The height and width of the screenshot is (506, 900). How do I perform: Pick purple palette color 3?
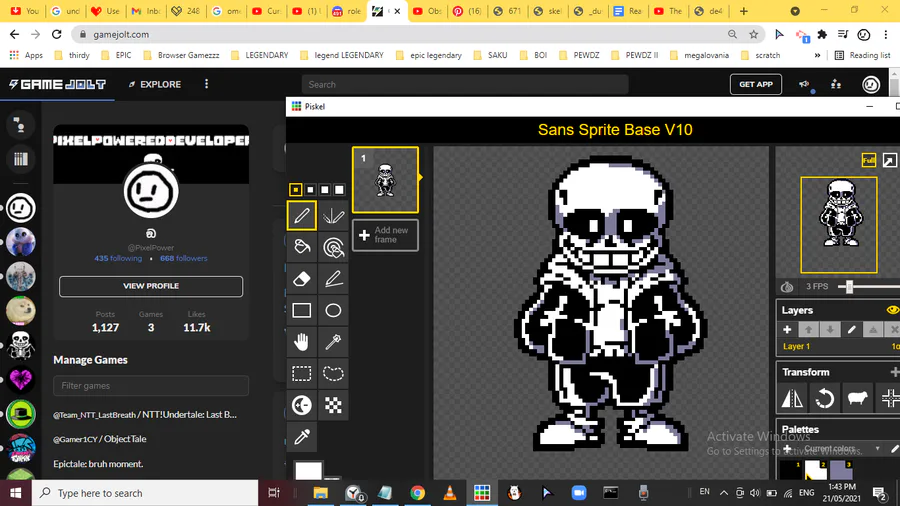(841, 470)
